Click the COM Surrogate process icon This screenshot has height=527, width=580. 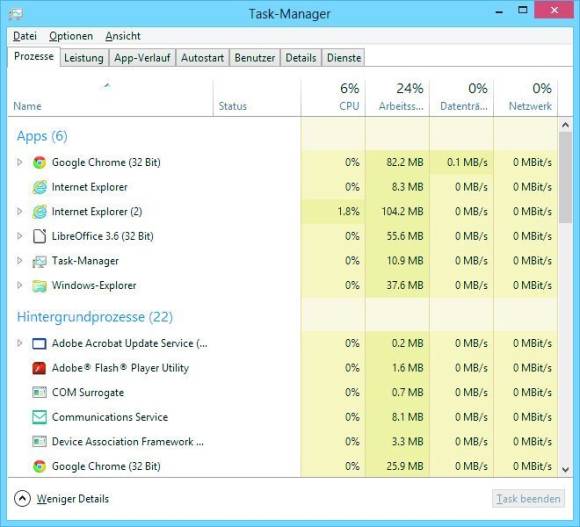pos(39,392)
